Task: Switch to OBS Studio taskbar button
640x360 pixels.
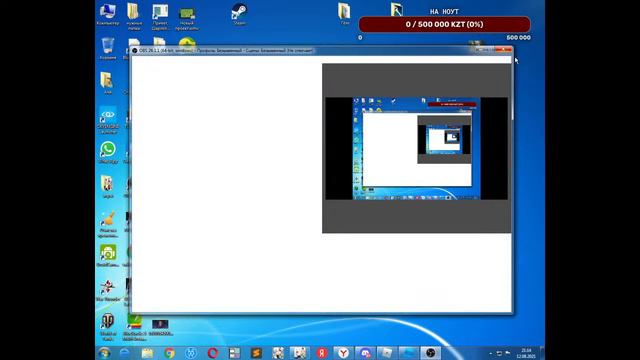Action: pos(430,353)
